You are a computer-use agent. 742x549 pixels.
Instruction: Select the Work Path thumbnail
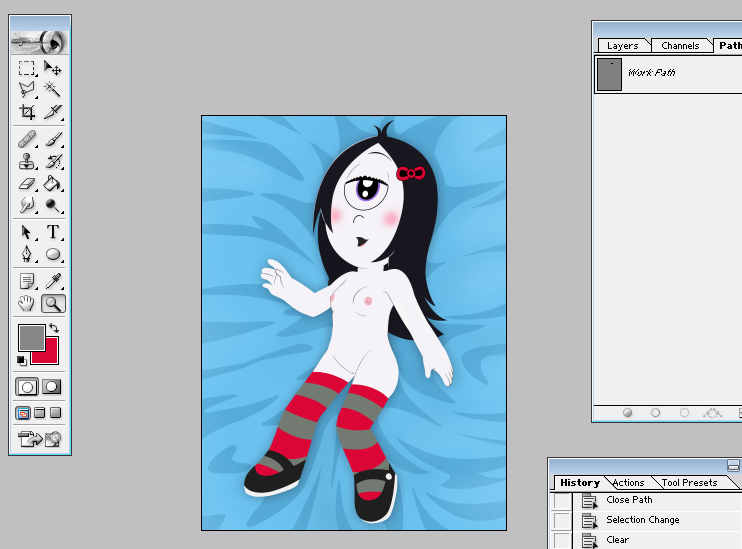pyautogui.click(x=609, y=74)
